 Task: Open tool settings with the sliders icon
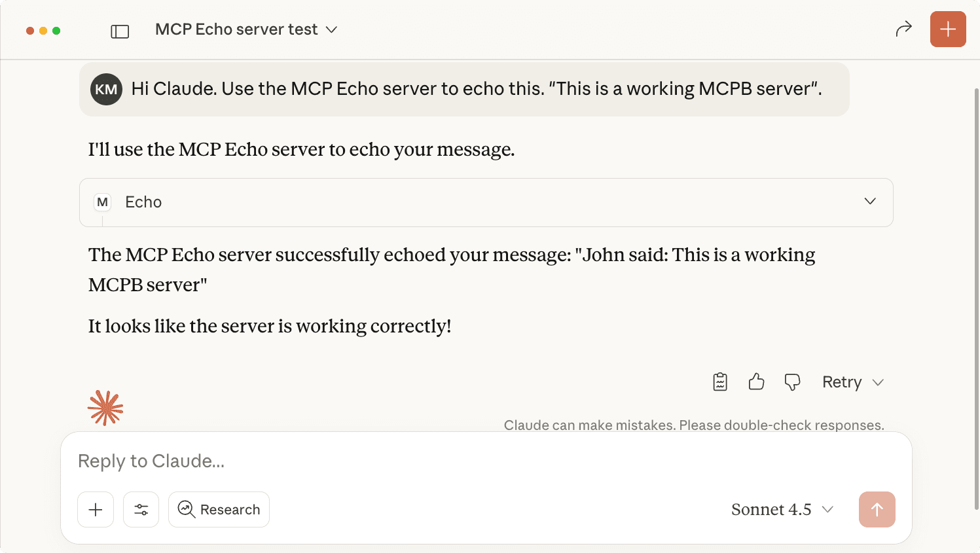141,509
